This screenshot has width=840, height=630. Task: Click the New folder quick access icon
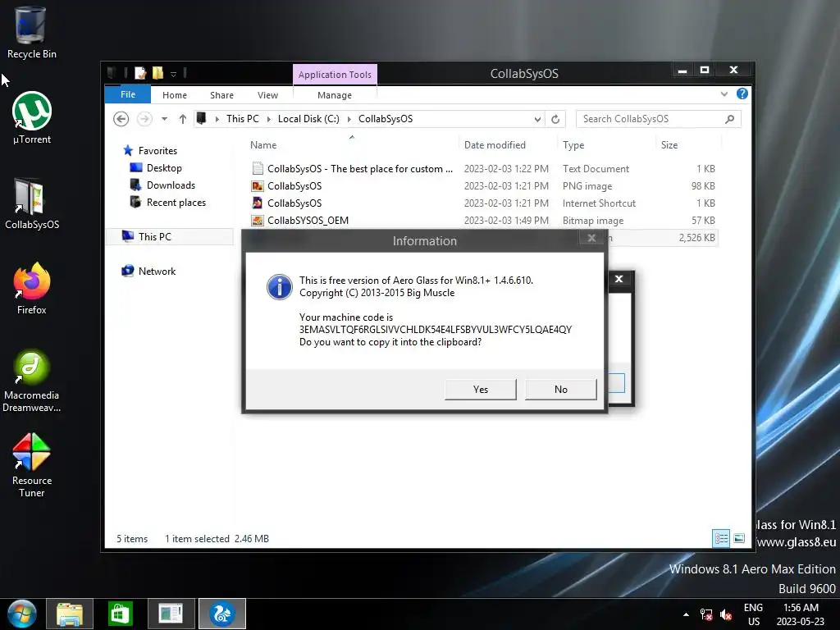tap(157, 73)
